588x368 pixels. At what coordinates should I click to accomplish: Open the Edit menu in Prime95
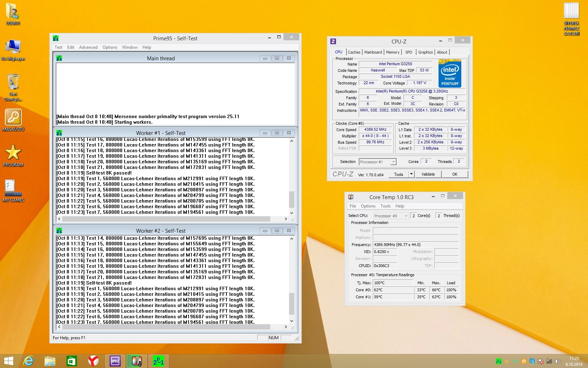click(x=71, y=47)
